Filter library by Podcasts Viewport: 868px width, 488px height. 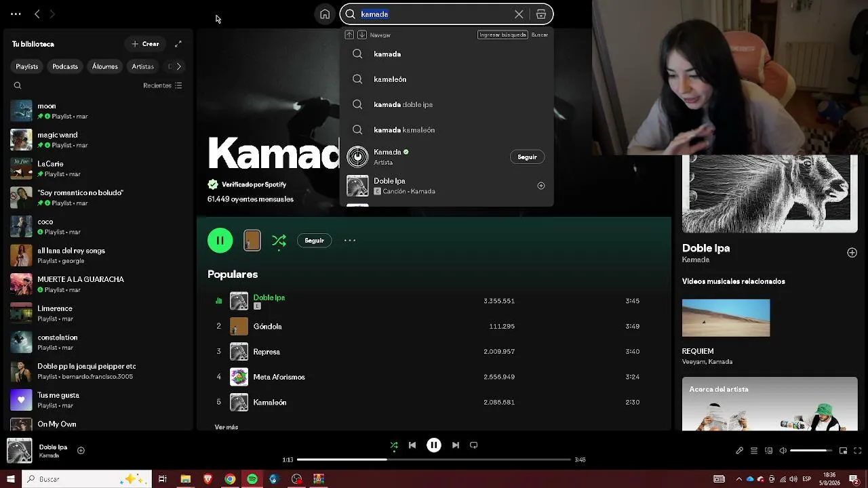pyautogui.click(x=65, y=66)
